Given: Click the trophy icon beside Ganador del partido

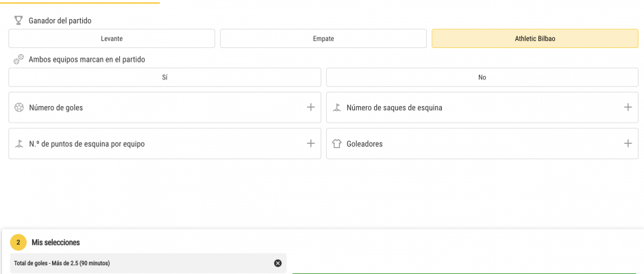Looking at the screenshot, I should tap(18, 20).
